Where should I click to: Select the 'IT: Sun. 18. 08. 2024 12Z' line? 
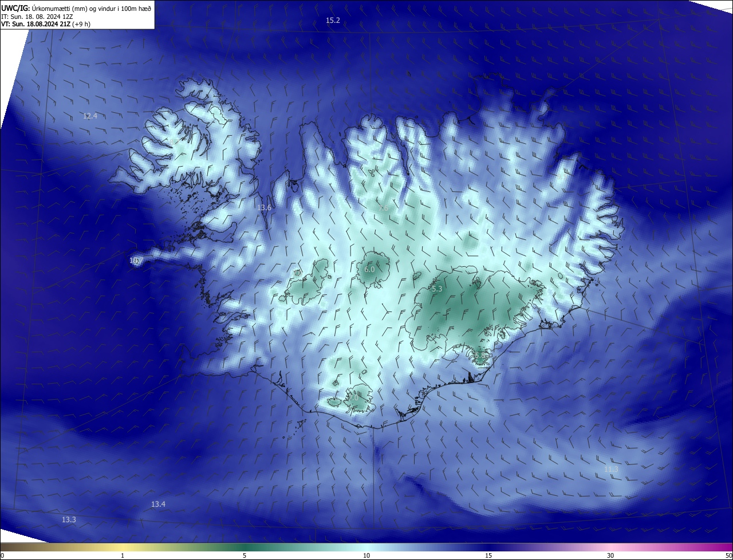(x=37, y=16)
